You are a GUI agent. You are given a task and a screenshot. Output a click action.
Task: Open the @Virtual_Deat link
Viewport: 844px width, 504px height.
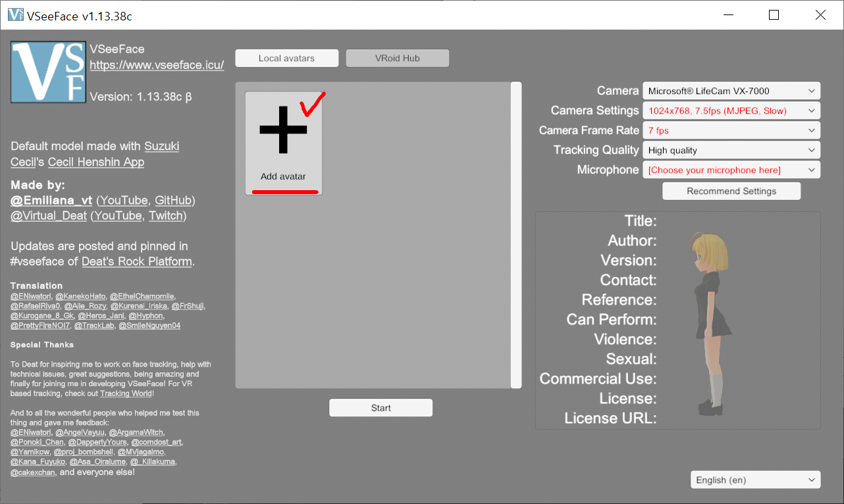point(49,216)
